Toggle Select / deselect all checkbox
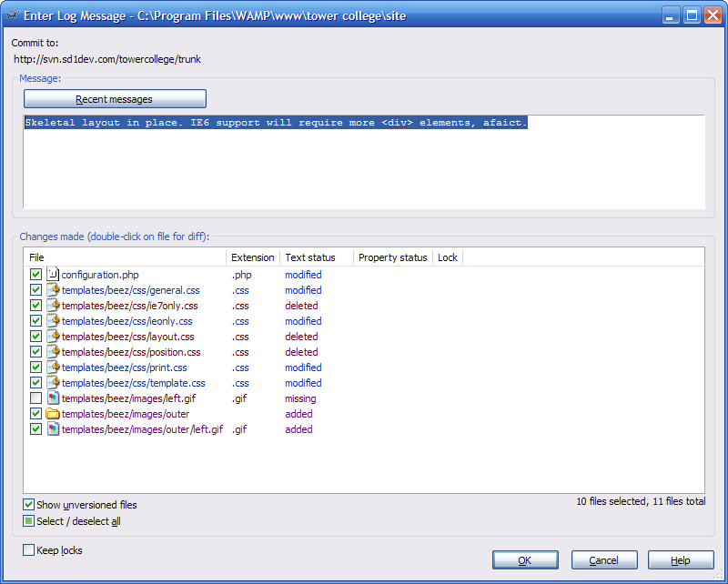 [29, 521]
